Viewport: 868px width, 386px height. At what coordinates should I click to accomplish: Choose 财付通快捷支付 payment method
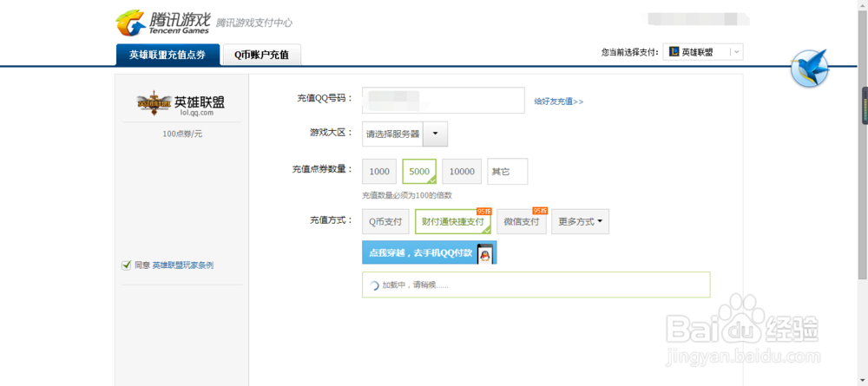[x=453, y=222]
